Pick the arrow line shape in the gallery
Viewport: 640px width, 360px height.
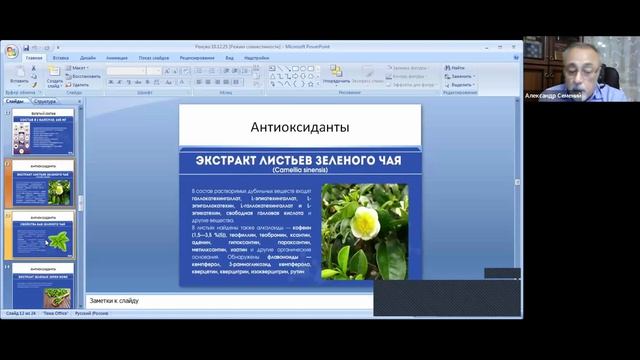pyautogui.click(x=288, y=68)
